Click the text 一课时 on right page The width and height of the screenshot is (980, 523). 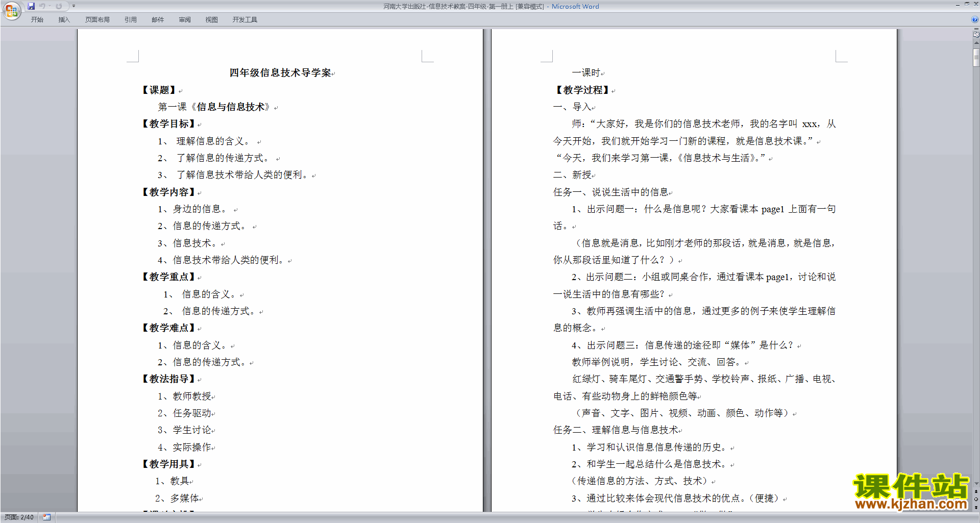click(586, 73)
